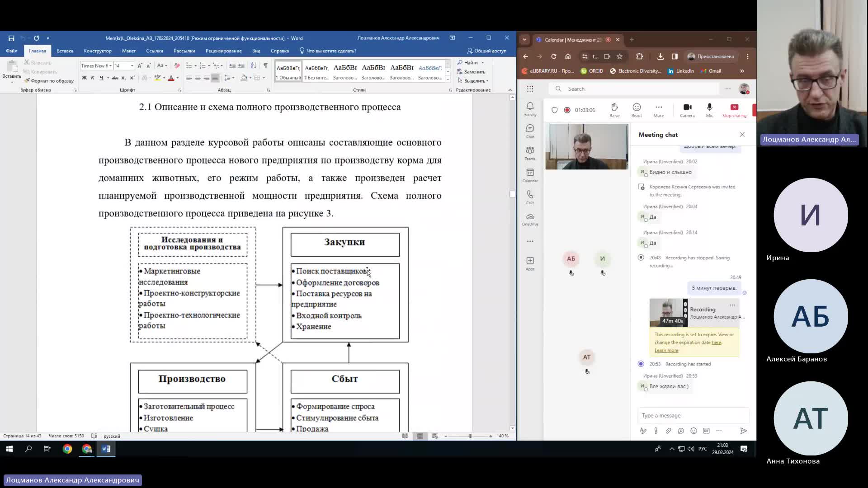Viewport: 868px width, 488px height.
Task: Expand the bulleted list dropdown arrow
Action: tap(195, 66)
